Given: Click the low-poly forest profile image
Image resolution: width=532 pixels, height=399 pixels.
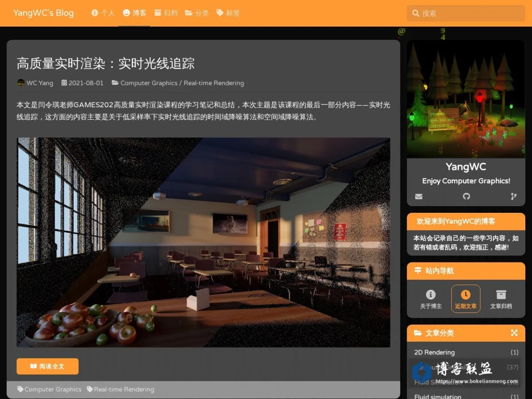Looking at the screenshot, I should (466, 99).
